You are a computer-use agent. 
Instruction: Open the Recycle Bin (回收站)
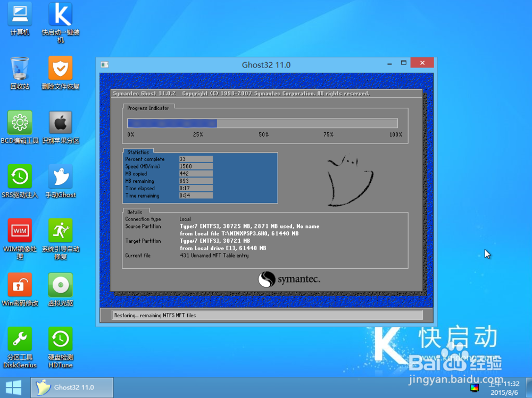coord(20,69)
